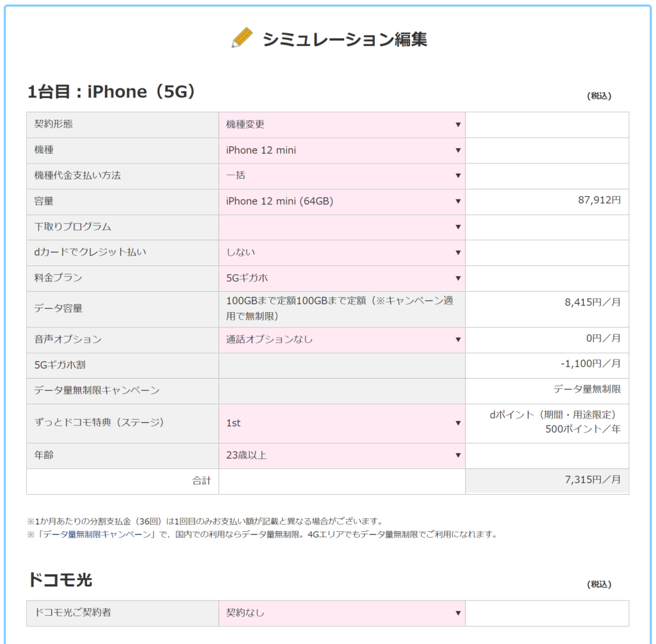The width and height of the screenshot is (656, 644).
Task: Open the 機種 dropdown showing iPhone 12 mini
Action: (x=342, y=150)
